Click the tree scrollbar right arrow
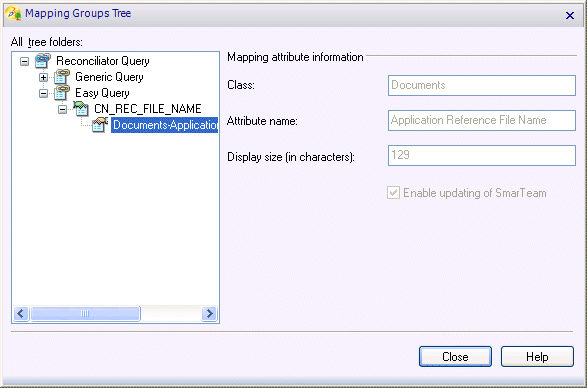This screenshot has height=388, width=587. [210, 313]
